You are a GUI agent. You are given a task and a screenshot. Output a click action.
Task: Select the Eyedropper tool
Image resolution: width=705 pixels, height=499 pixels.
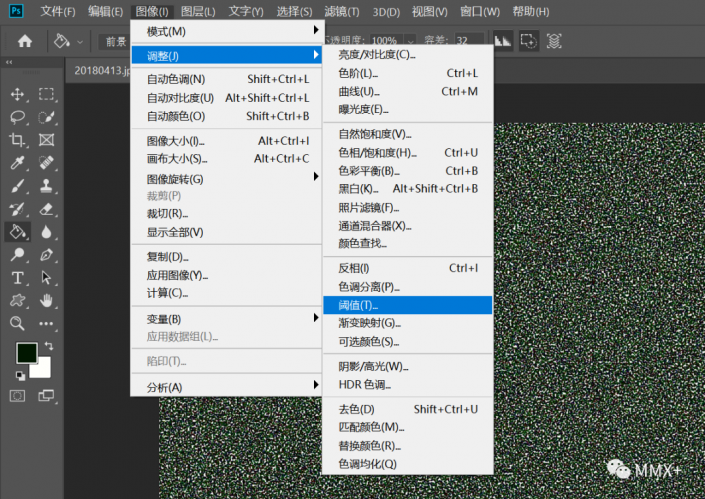tap(17, 163)
